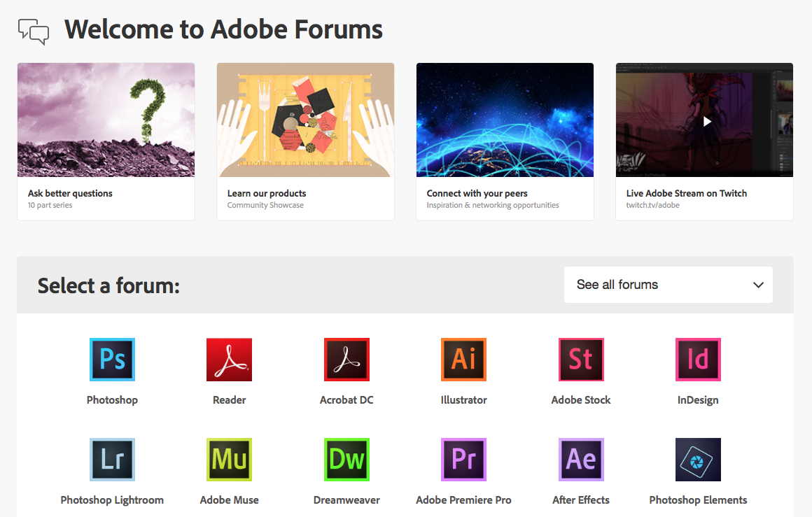812x517 pixels.
Task: Click the Reader text label
Action: pos(230,400)
